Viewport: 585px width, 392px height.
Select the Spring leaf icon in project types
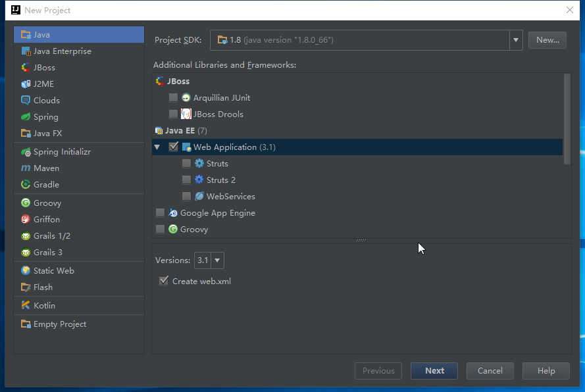coord(26,117)
